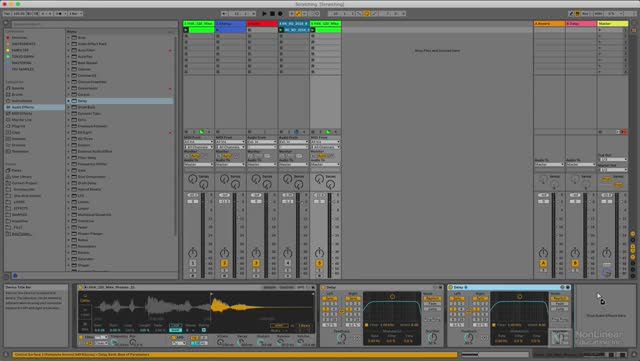Select the red track 3 title header
The width and height of the screenshot is (640, 361).
coord(262,24)
